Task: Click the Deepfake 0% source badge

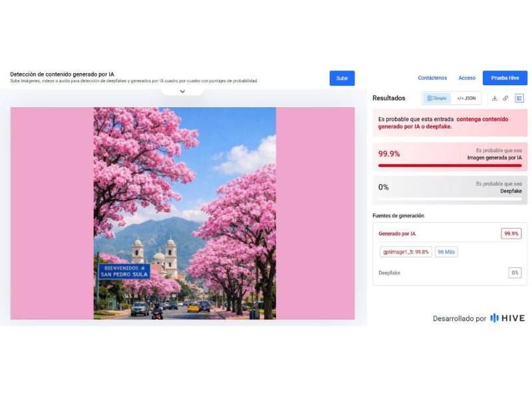Action: [x=514, y=273]
